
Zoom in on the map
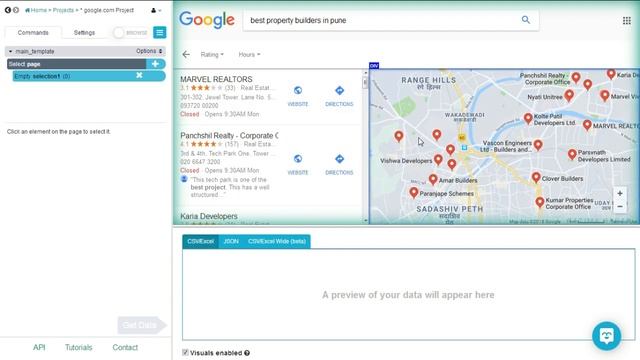pyautogui.click(x=620, y=193)
